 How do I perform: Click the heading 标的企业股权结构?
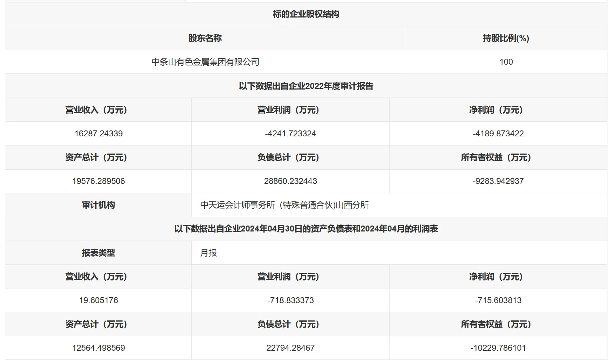(x=306, y=14)
